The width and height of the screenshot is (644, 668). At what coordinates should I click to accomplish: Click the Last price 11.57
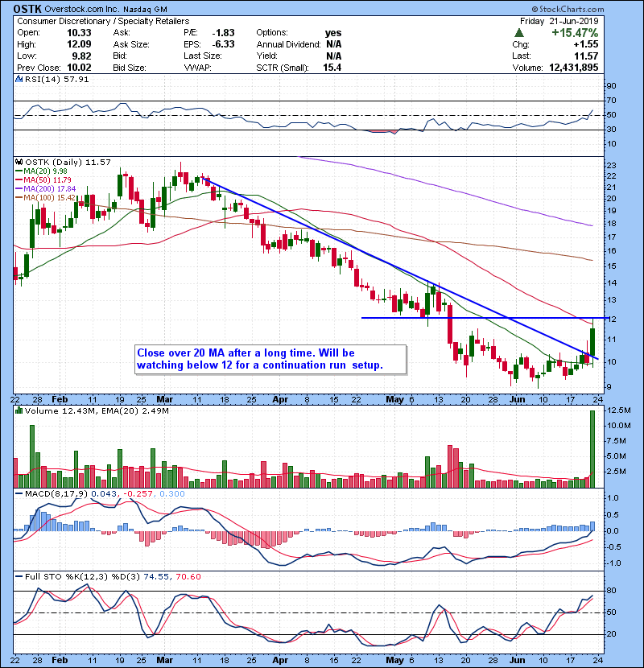tap(586, 56)
